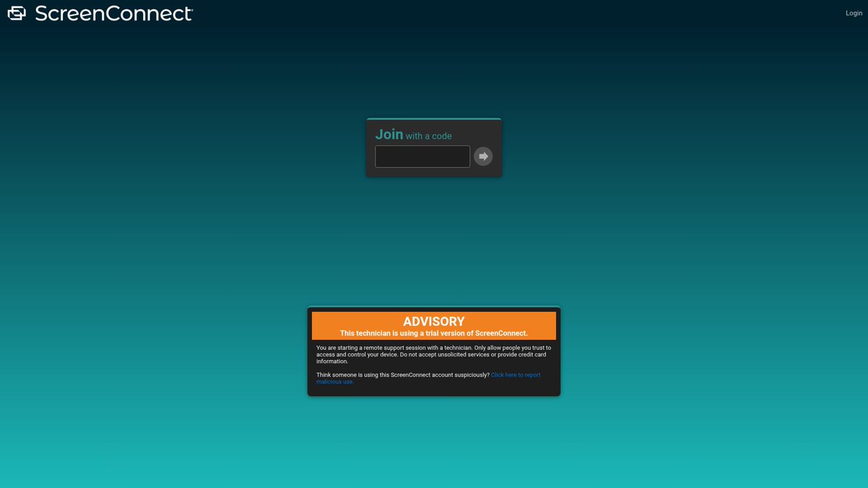Select the "Join with a code" heading
This screenshot has width=868, height=488.
point(413,134)
